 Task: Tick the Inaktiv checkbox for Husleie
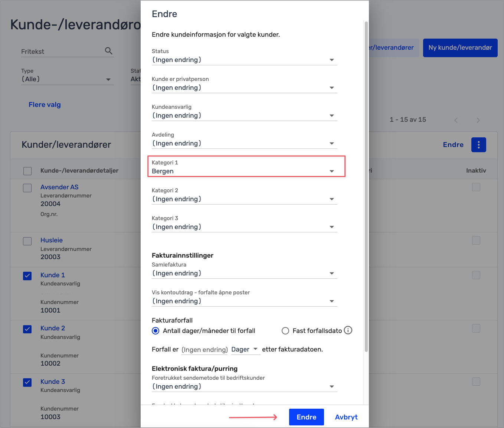click(x=476, y=241)
